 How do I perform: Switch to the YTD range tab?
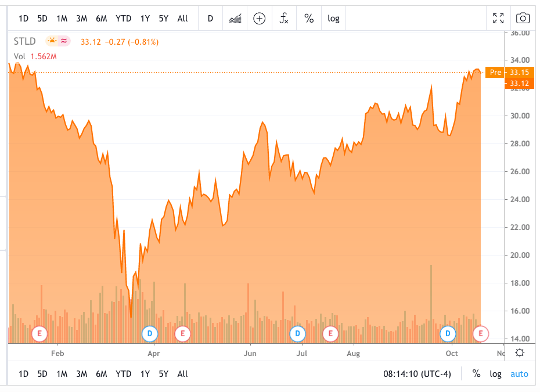[x=123, y=18]
